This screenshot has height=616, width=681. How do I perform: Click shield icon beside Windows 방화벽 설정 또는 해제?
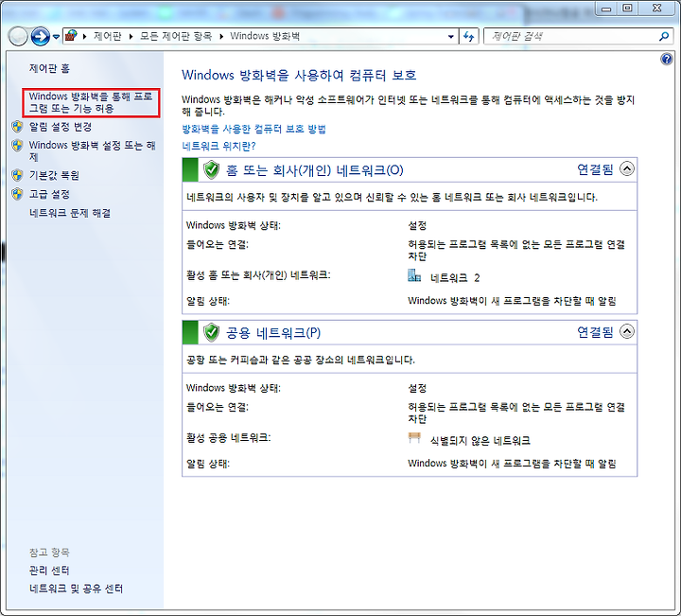17,145
